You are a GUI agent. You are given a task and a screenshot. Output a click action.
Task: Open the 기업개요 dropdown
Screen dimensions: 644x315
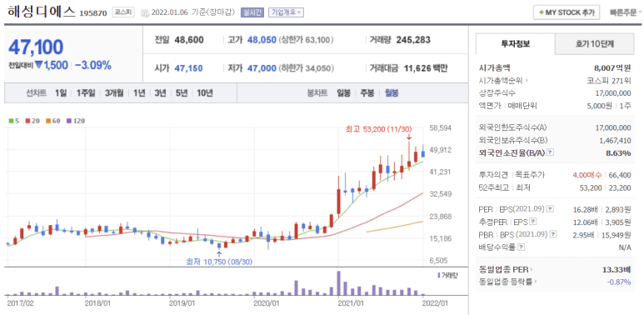pos(286,12)
